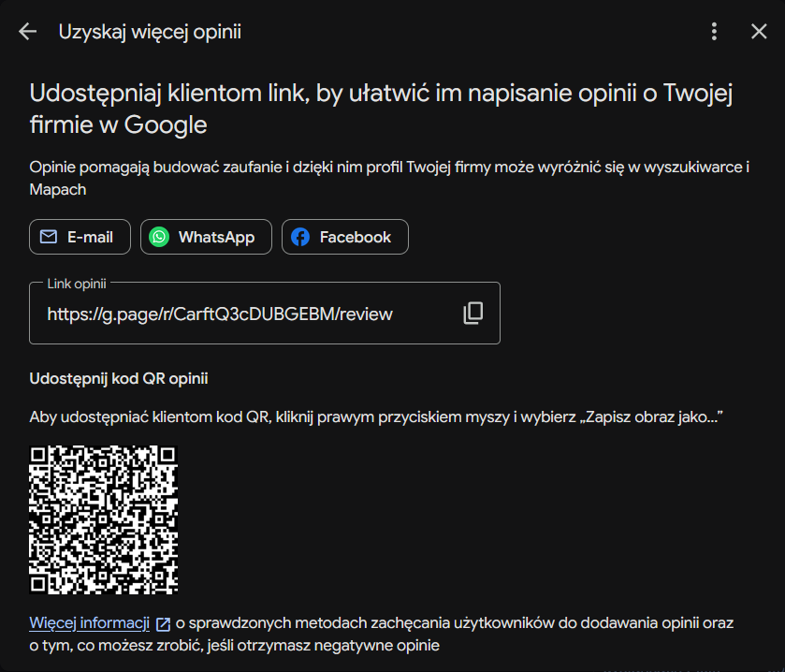Share review link via E-mail button
This screenshot has width=785, height=672.
pos(80,237)
